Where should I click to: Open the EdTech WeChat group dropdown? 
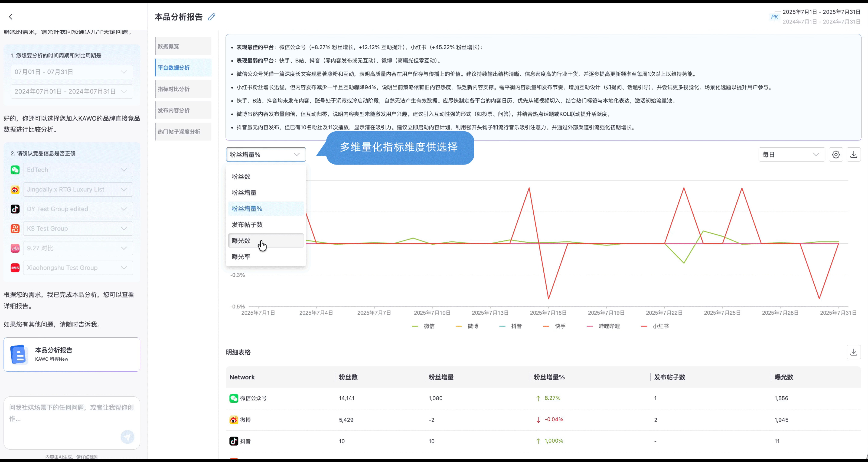tap(78, 170)
